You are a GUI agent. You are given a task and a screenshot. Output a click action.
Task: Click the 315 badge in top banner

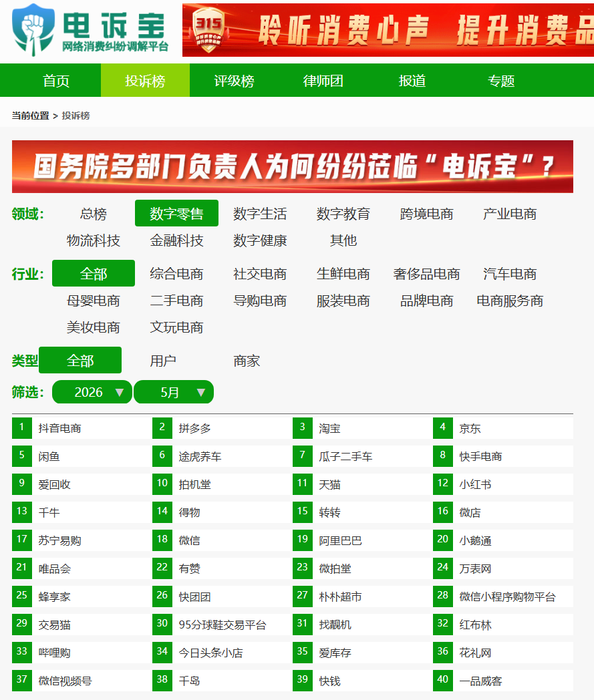(x=208, y=30)
